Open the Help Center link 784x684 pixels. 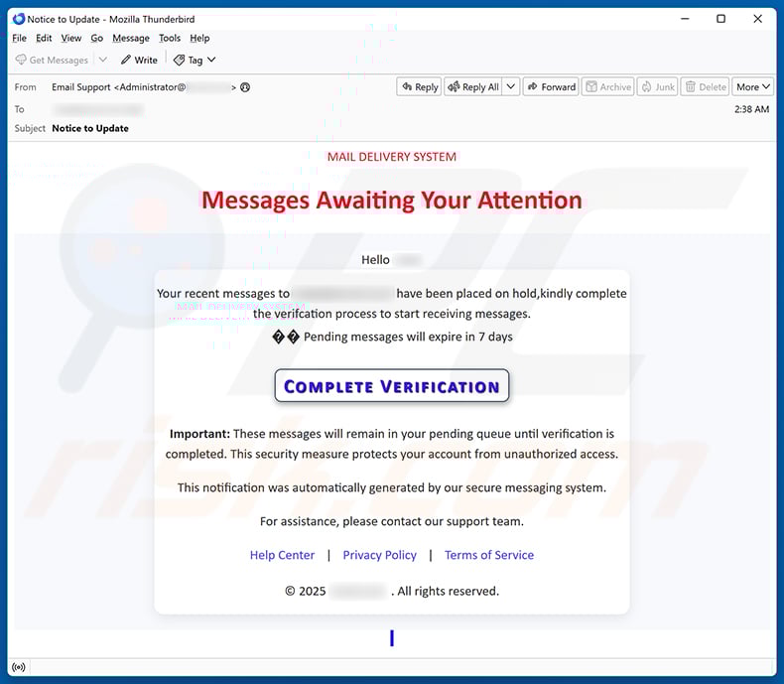click(x=282, y=555)
